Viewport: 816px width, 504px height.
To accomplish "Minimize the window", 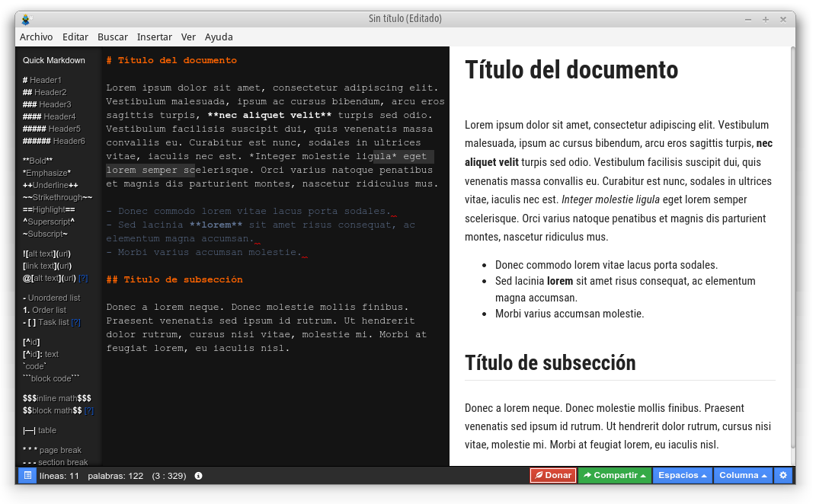I will (748, 19).
